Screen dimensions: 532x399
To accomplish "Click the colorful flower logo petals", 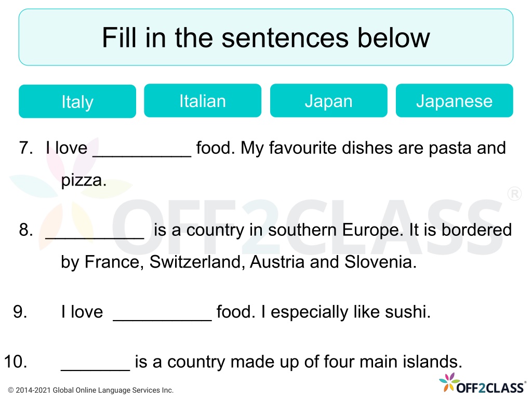I will [x=449, y=381].
